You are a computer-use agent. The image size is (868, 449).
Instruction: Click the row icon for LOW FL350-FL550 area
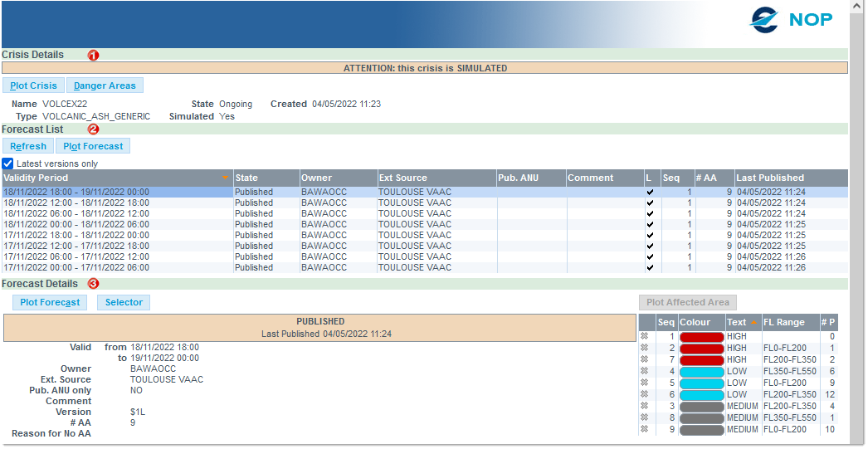pyautogui.click(x=644, y=371)
